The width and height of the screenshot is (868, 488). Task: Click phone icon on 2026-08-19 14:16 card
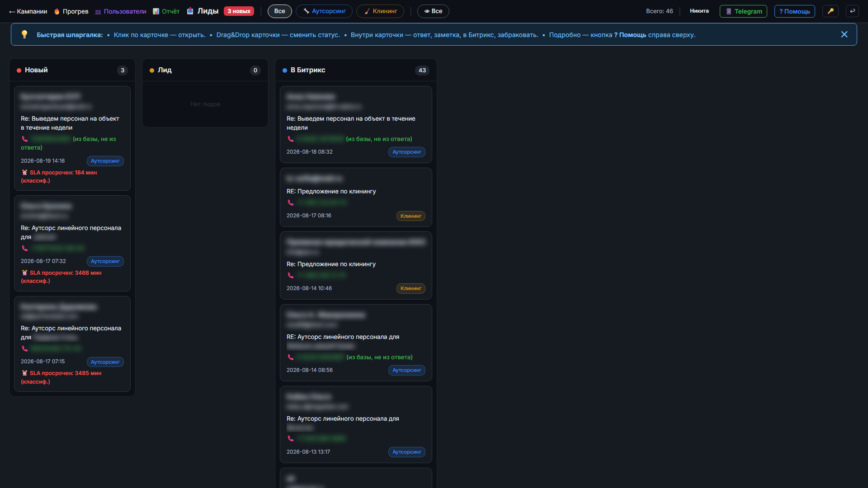[x=25, y=139]
